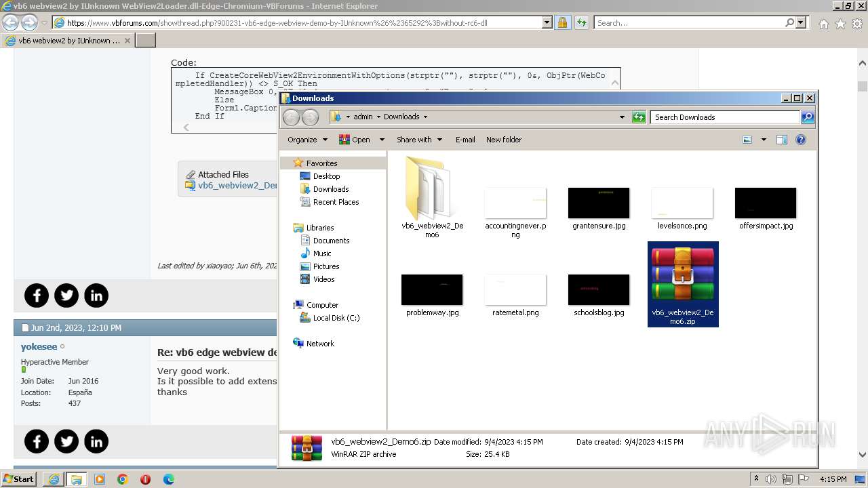Open Downloads in Favorites
Image resolution: width=868 pixels, height=488 pixels.
331,189
